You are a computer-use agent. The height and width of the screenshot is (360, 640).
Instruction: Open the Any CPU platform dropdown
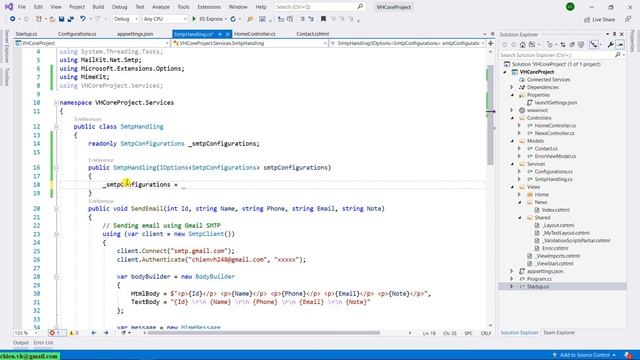[x=165, y=19]
